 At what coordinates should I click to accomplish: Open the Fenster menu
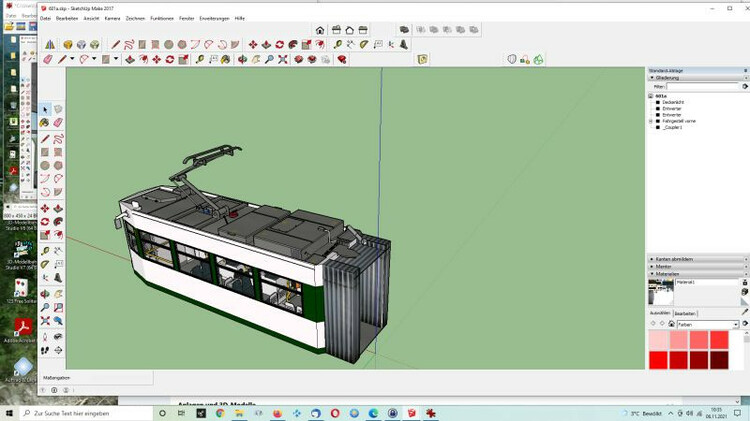[187, 18]
